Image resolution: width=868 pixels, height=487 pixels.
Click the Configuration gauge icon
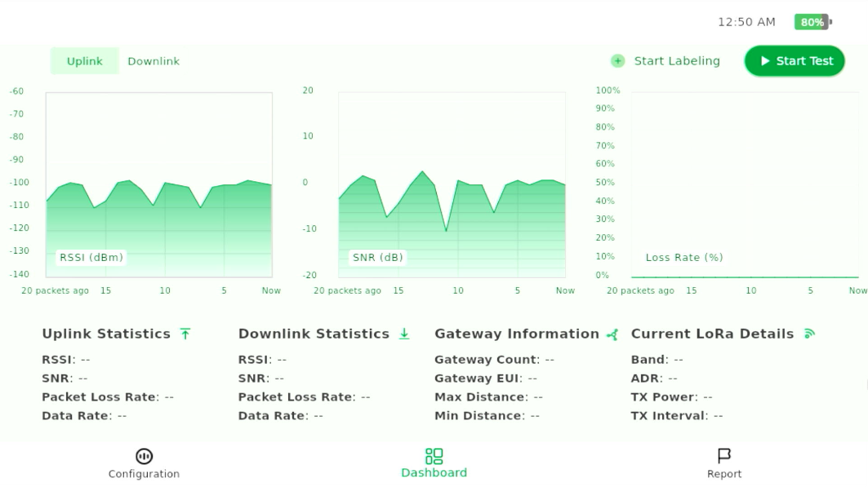click(144, 456)
